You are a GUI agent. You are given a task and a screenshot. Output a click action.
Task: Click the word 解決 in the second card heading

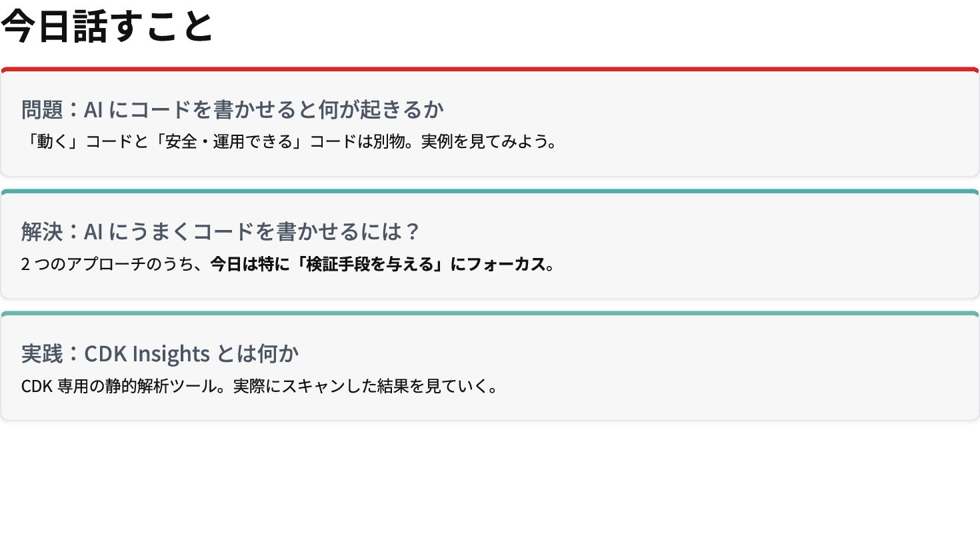point(41,231)
